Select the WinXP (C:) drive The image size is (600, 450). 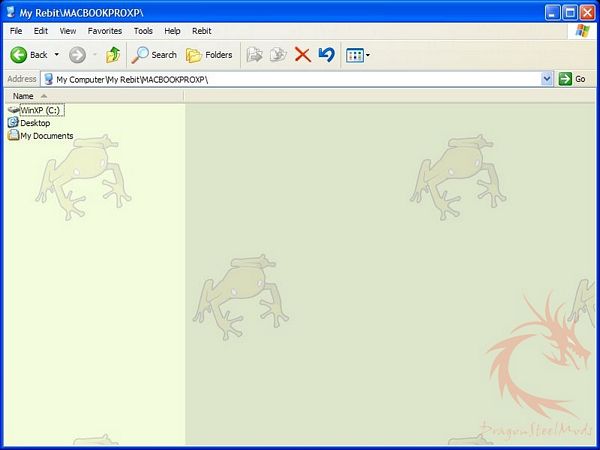pyautogui.click(x=40, y=110)
